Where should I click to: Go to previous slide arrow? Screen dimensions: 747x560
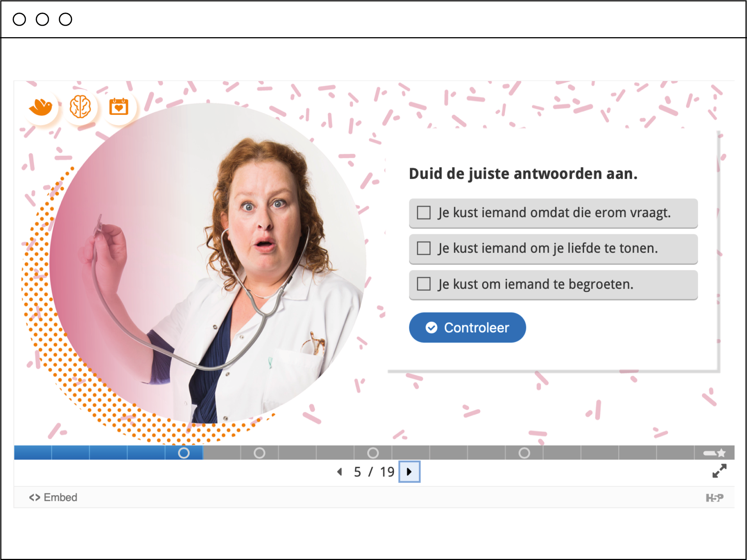click(339, 472)
